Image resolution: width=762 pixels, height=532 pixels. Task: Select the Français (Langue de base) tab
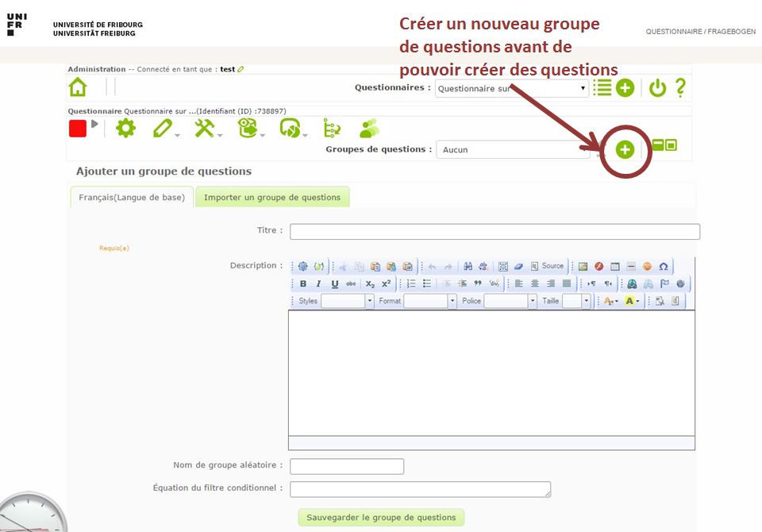tap(132, 198)
